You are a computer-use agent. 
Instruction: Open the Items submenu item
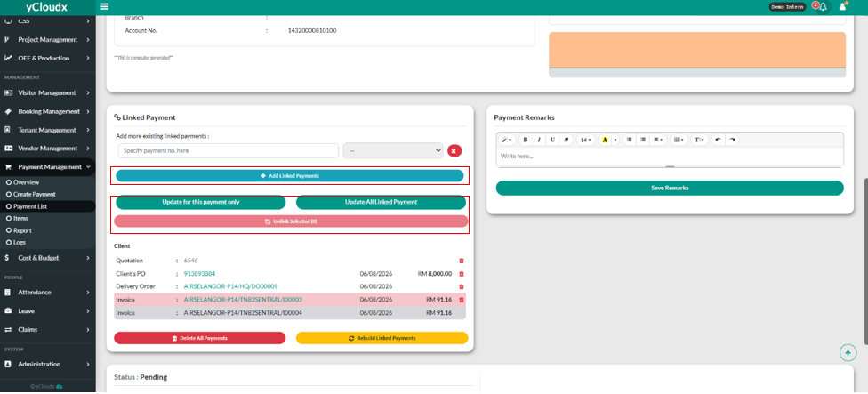tap(20, 219)
